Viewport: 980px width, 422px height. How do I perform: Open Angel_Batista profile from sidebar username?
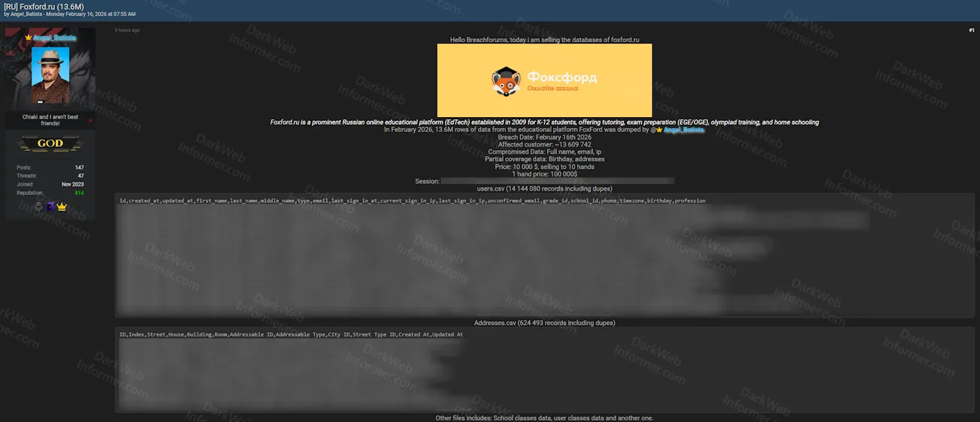click(x=54, y=38)
